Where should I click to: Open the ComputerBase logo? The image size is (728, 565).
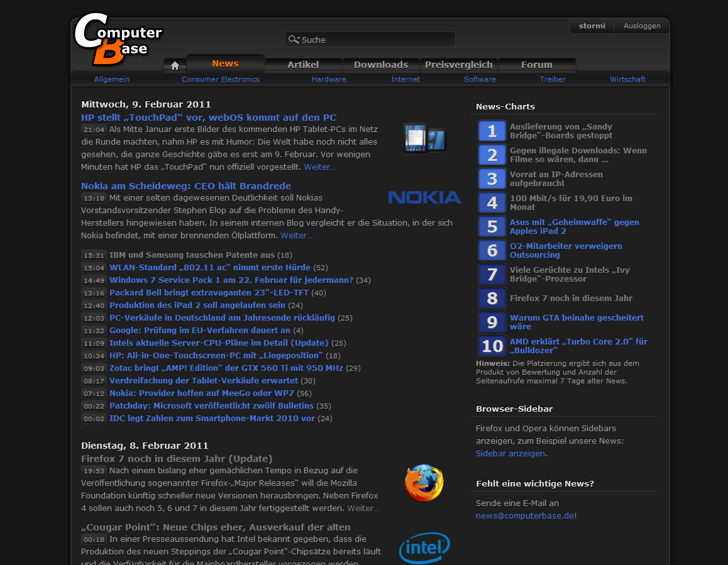[x=118, y=38]
